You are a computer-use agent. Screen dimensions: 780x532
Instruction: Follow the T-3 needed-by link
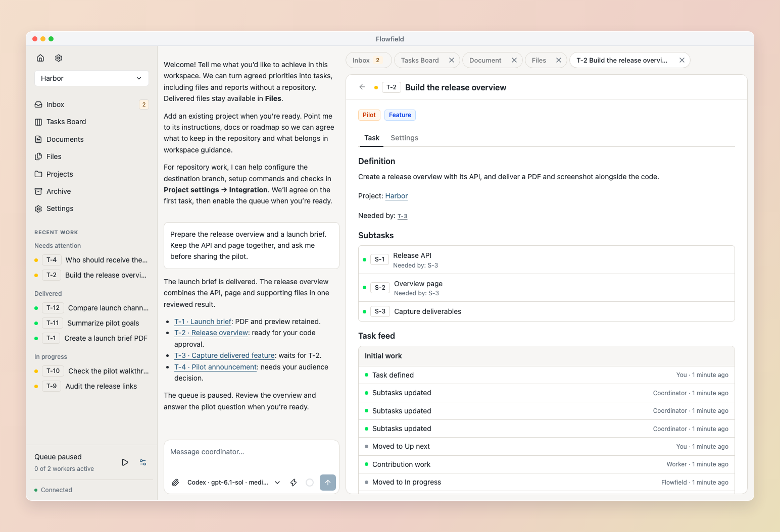(402, 216)
